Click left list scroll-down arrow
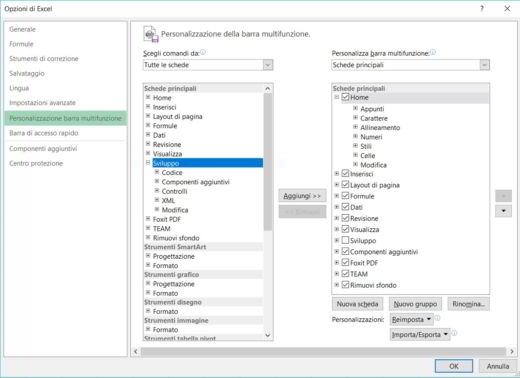Screen dimensions: 520x378 click(268, 335)
